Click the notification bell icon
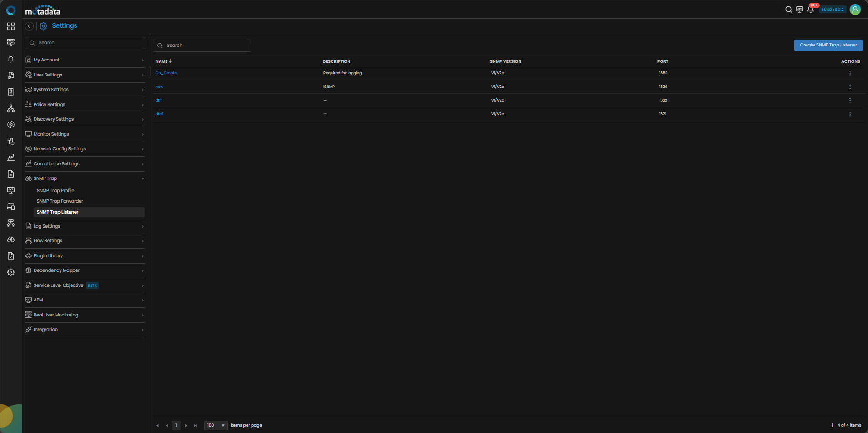Screen dimensions: 868x433 coord(810,10)
